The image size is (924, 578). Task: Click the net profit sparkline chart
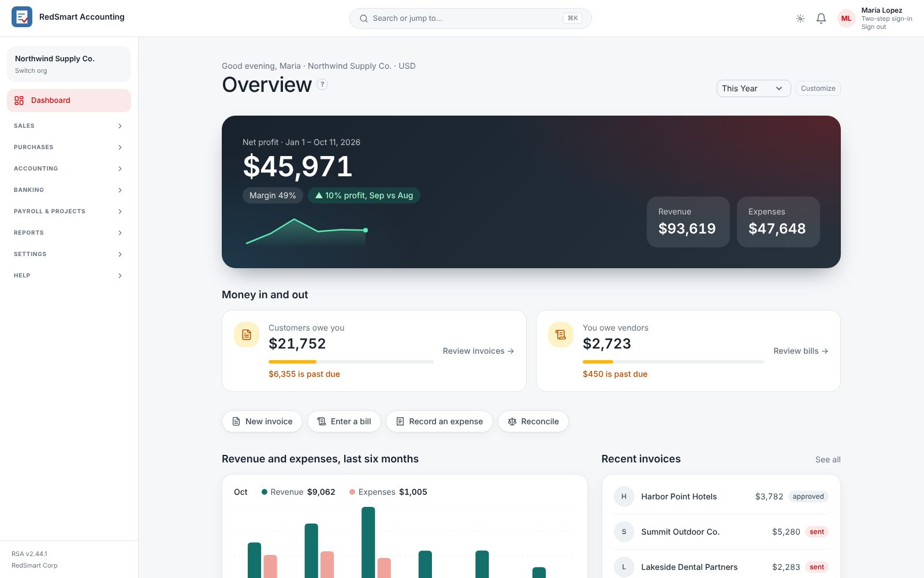pyautogui.click(x=307, y=232)
